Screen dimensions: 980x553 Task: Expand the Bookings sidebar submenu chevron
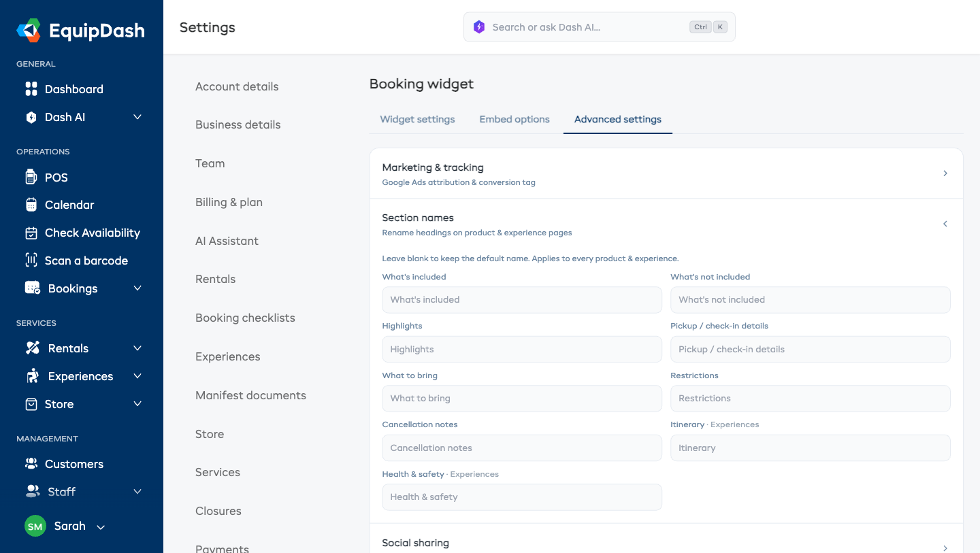(x=137, y=288)
